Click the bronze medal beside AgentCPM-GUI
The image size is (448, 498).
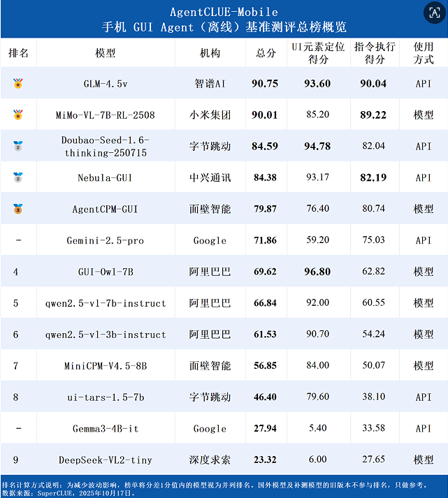coord(18,209)
